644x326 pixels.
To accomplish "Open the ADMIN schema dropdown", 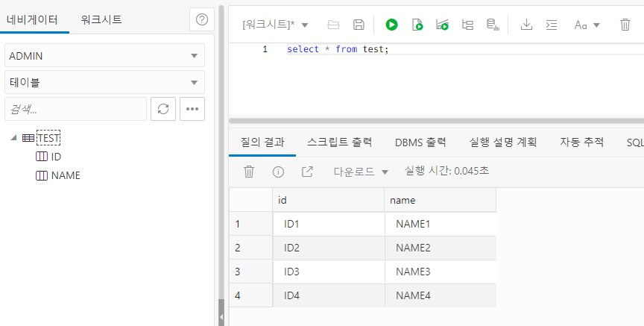I will pos(105,55).
